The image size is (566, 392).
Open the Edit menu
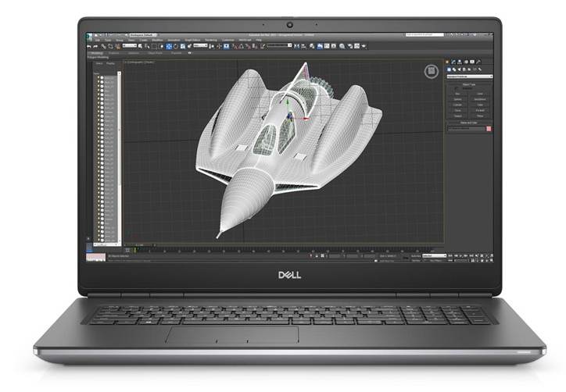click(x=98, y=40)
